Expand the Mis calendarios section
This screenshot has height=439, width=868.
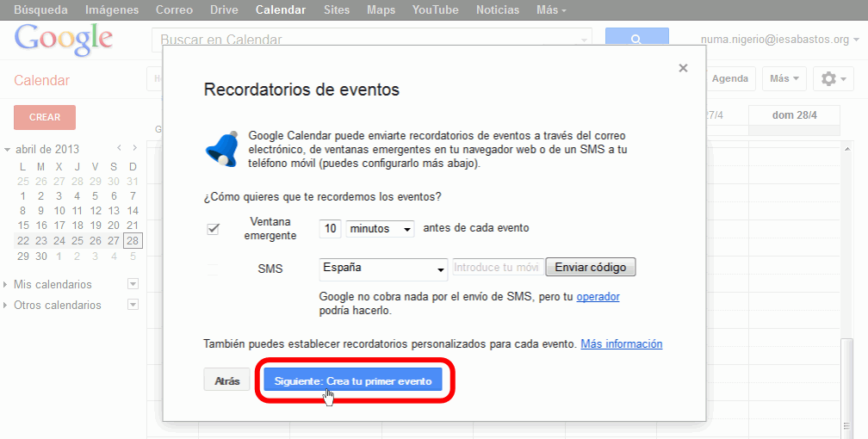point(5,285)
